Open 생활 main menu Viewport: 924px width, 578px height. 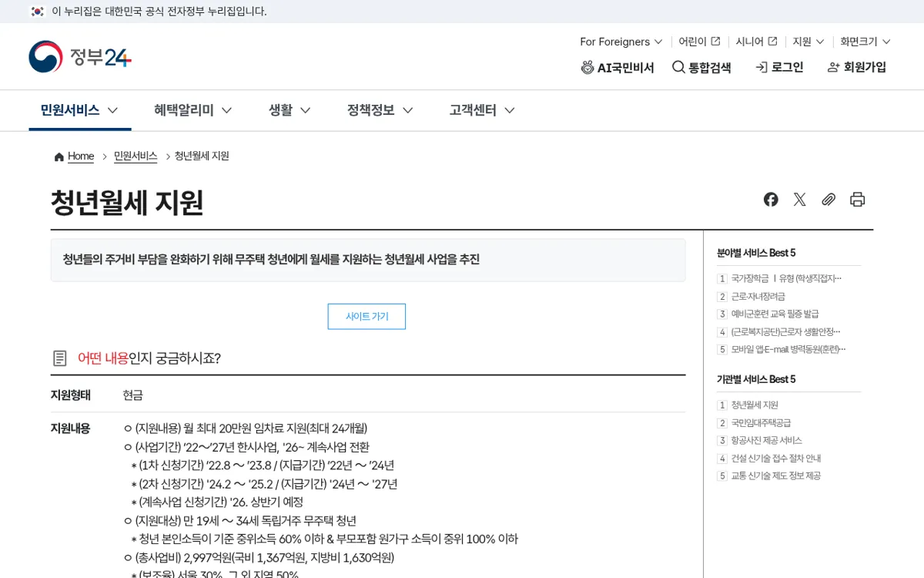pyautogui.click(x=290, y=110)
